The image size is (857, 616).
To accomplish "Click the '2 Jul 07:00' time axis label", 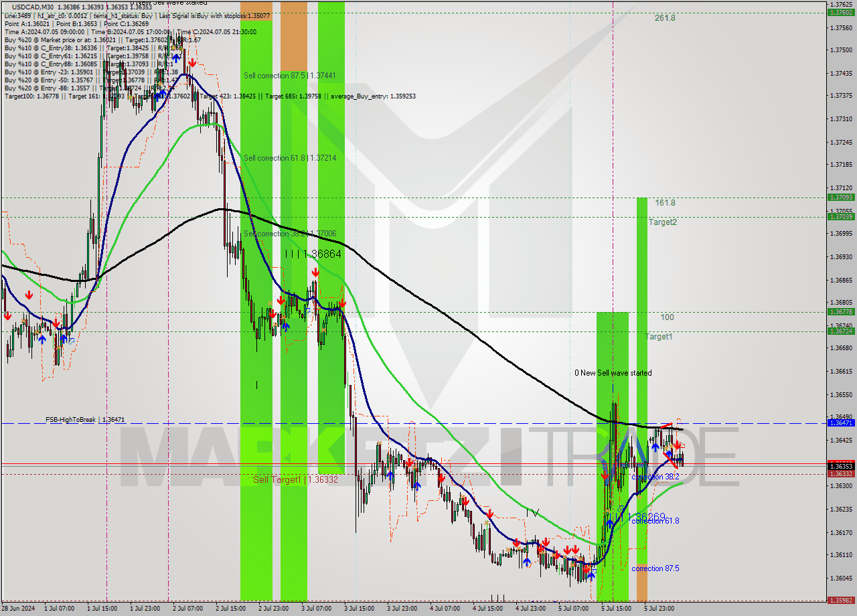I will pos(188,609).
